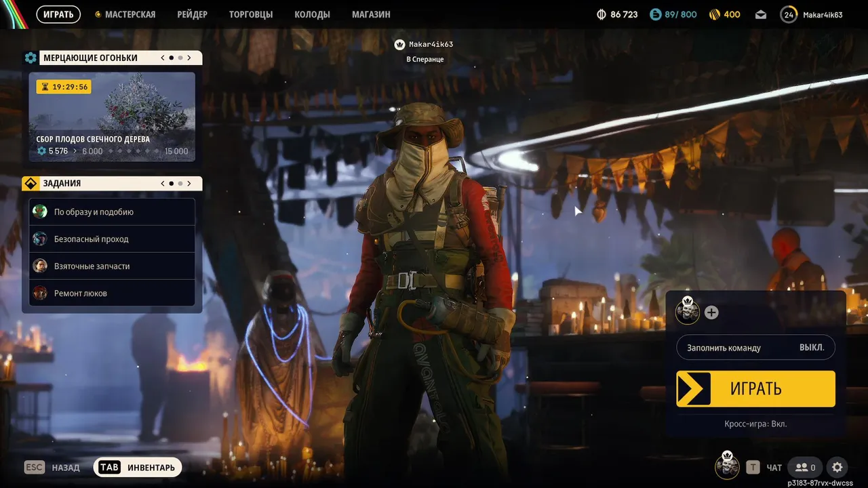
Task: Click the blue token icon next to 89/800
Action: coord(655,14)
